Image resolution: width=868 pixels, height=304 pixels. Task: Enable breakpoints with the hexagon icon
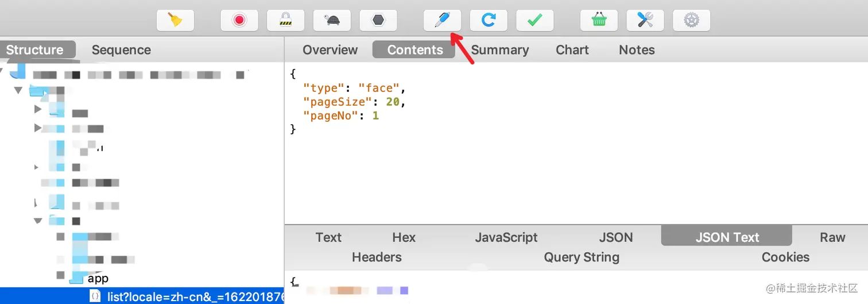click(378, 20)
